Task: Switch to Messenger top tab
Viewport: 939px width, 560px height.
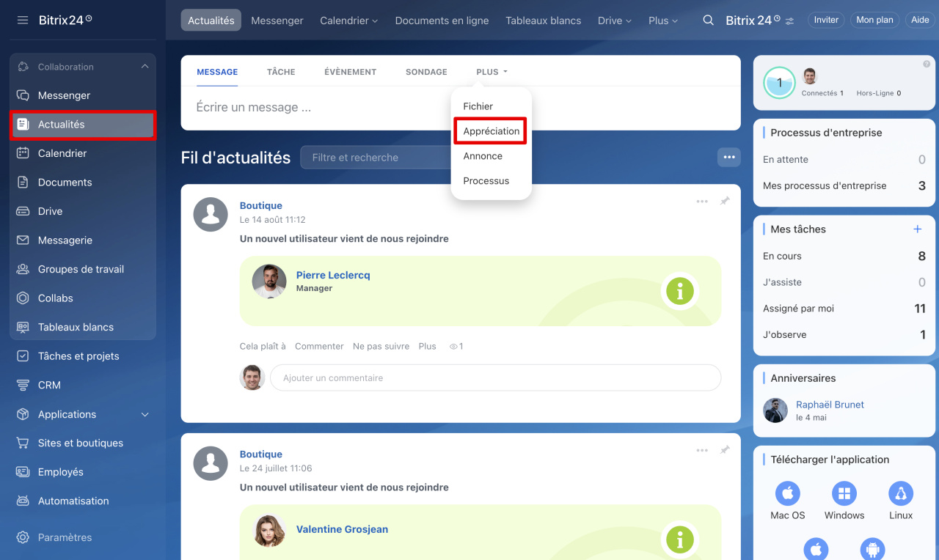Action: pyautogui.click(x=277, y=21)
